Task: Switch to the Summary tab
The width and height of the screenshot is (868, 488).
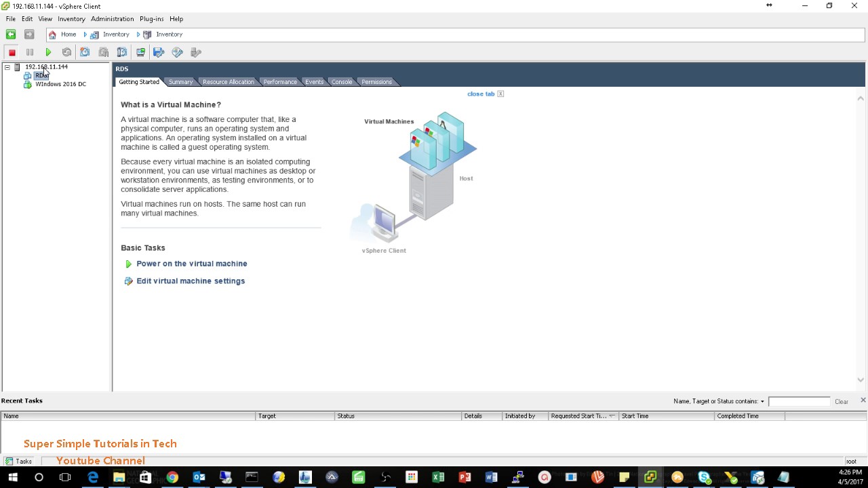Action: [180, 82]
